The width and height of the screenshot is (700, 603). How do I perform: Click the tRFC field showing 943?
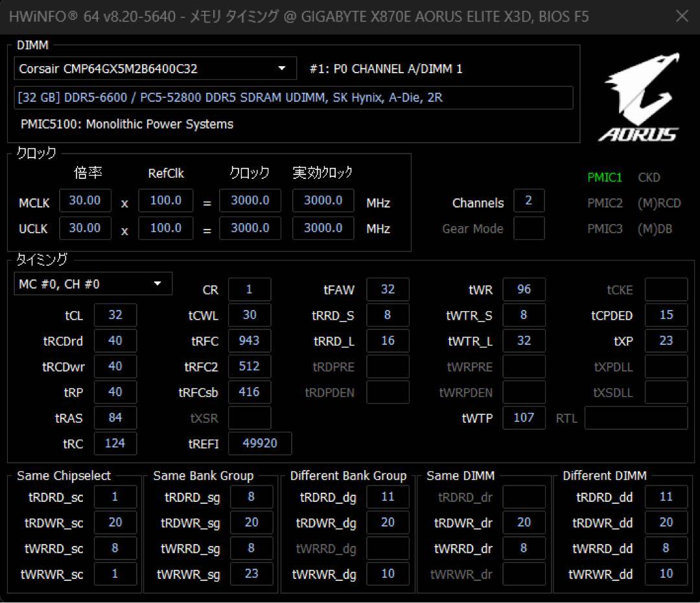tap(250, 340)
